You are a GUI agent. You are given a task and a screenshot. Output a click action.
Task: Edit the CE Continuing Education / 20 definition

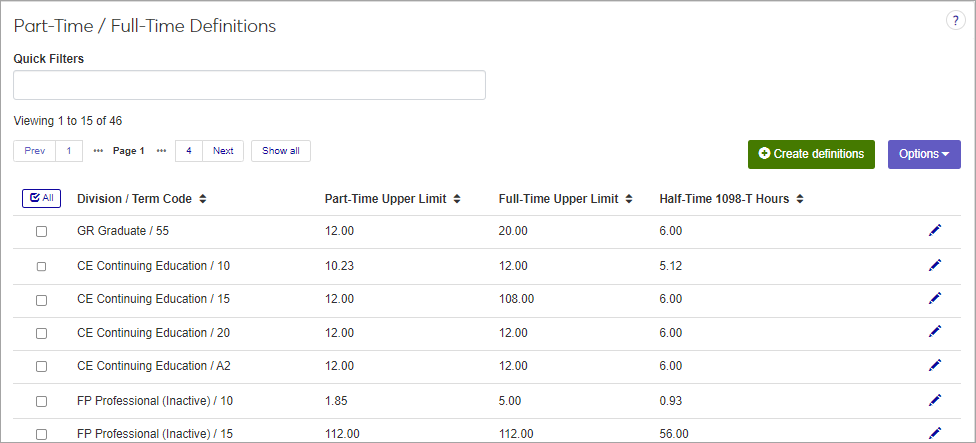click(935, 332)
